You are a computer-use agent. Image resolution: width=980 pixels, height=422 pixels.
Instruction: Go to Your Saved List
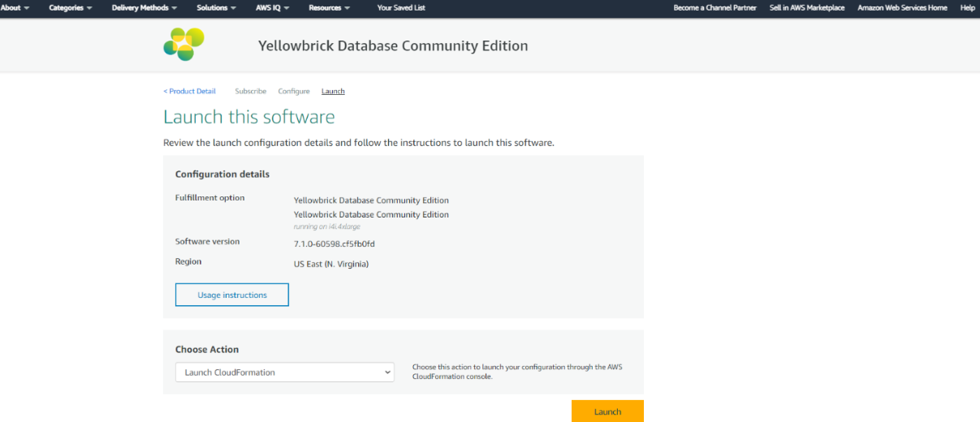coord(401,8)
